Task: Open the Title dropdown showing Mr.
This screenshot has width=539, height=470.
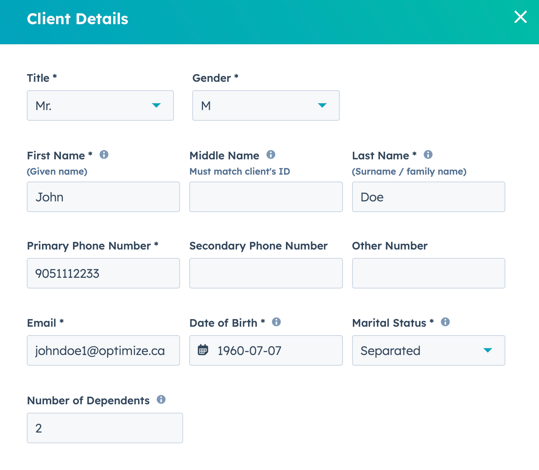Action: (x=100, y=106)
